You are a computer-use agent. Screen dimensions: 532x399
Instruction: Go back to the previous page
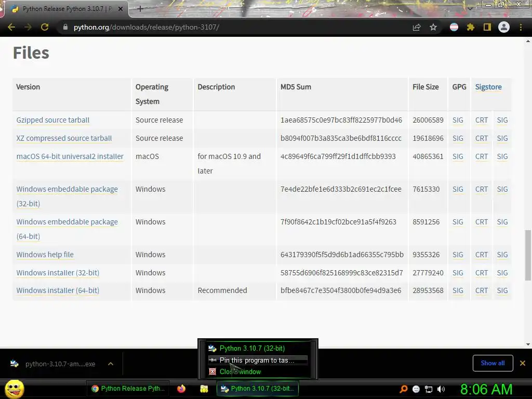pyautogui.click(x=11, y=27)
